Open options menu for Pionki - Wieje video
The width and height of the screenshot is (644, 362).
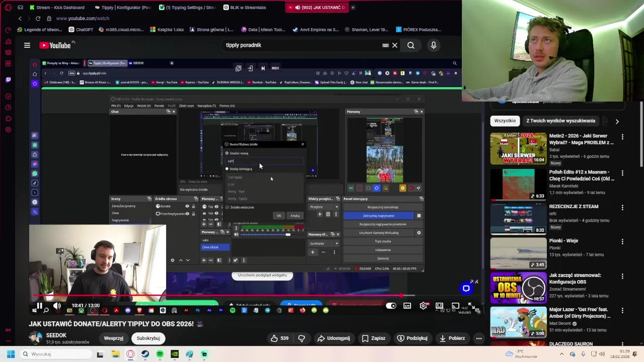point(622,241)
